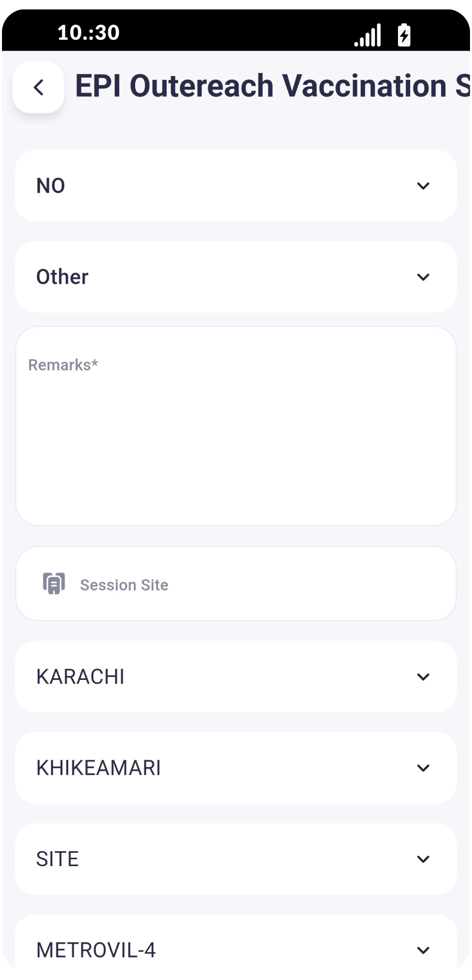
Task: Tap the Other dropdown chevron
Action: pyautogui.click(x=423, y=277)
